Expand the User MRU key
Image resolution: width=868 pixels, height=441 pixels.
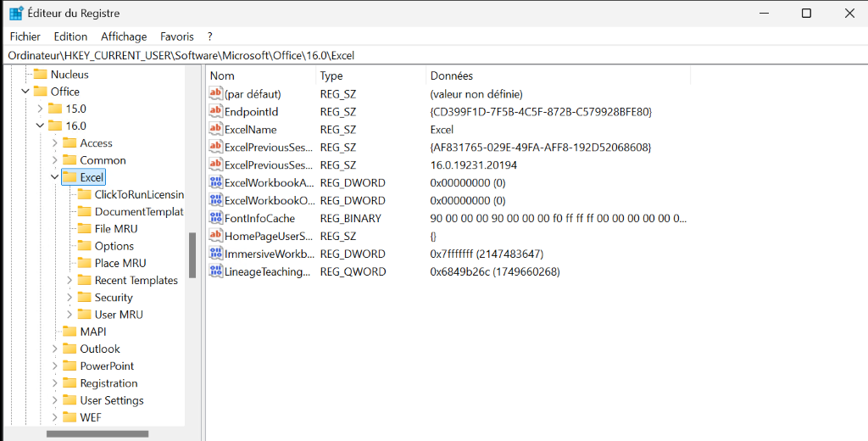coord(70,315)
